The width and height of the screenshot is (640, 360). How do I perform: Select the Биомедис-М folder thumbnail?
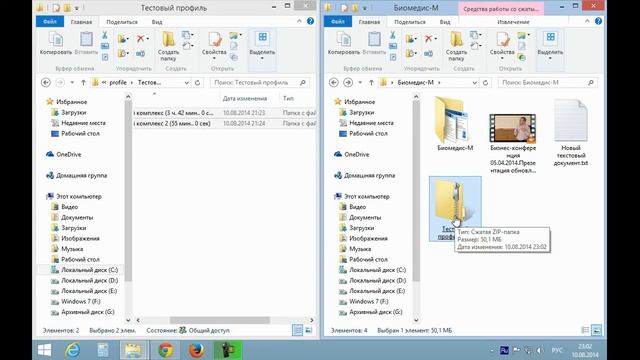[455, 124]
